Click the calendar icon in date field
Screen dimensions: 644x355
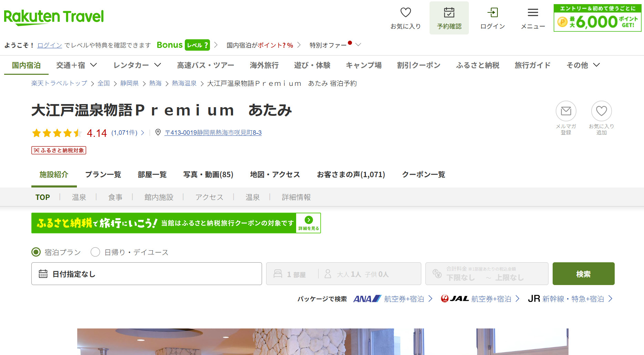[43, 274]
